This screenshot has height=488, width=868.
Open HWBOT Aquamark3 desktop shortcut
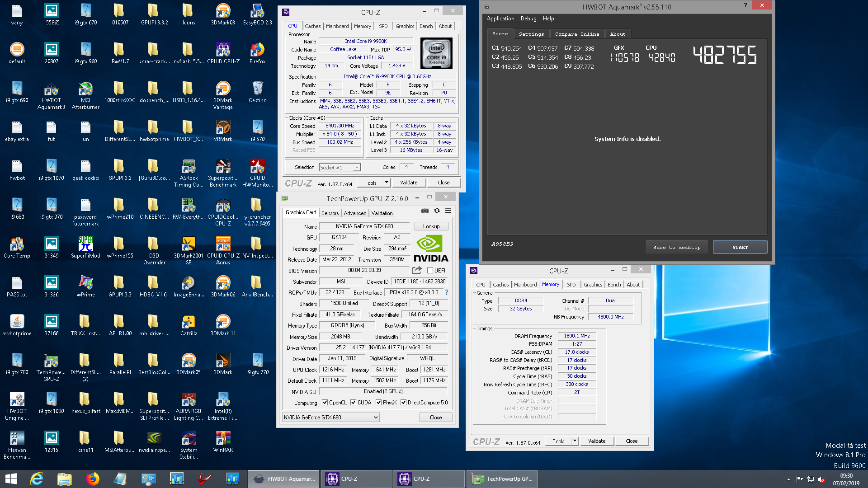(51, 96)
